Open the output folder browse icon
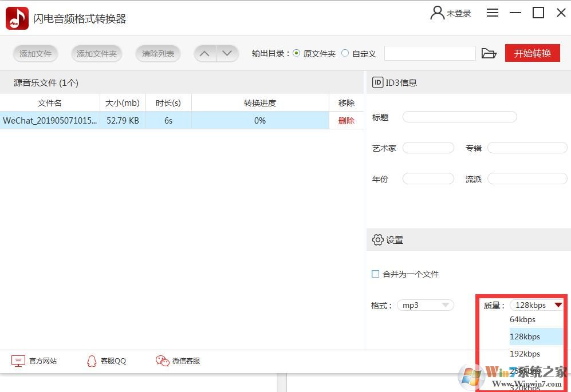This screenshot has height=392, width=571. pyautogui.click(x=489, y=53)
